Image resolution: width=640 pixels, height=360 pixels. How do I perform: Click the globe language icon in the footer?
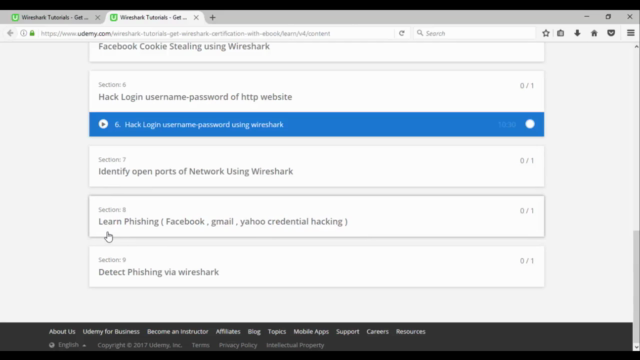(x=52, y=345)
